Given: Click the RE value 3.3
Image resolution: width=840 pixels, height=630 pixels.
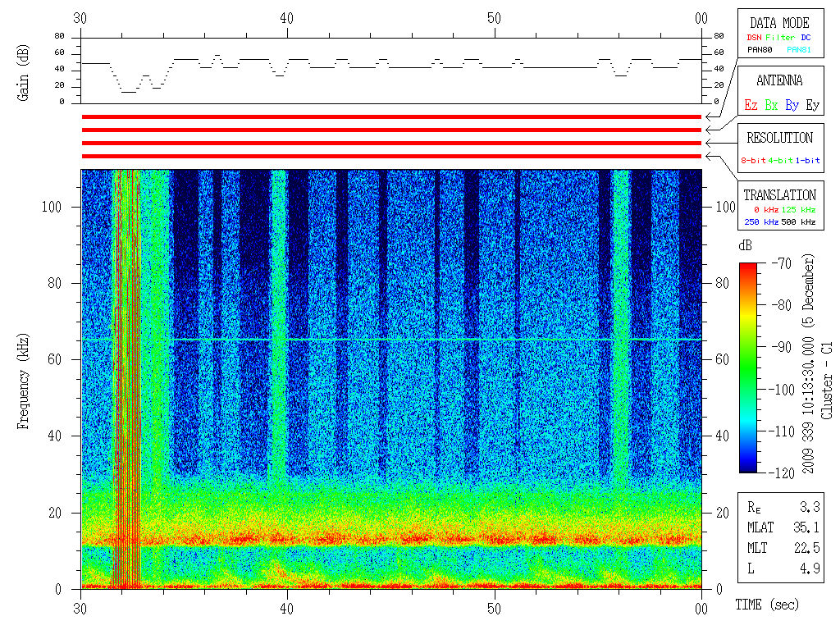Looking at the screenshot, I should [810, 507].
